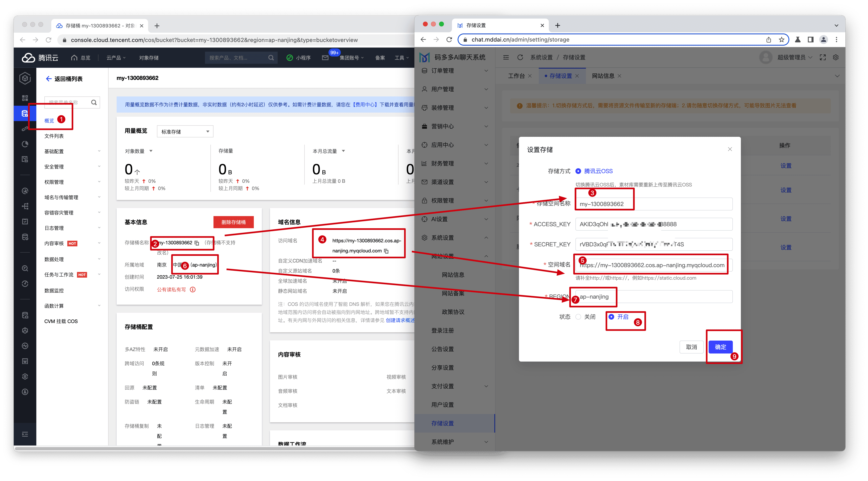Click 返回桶列表 link
The image size is (868, 481).
(x=68, y=79)
